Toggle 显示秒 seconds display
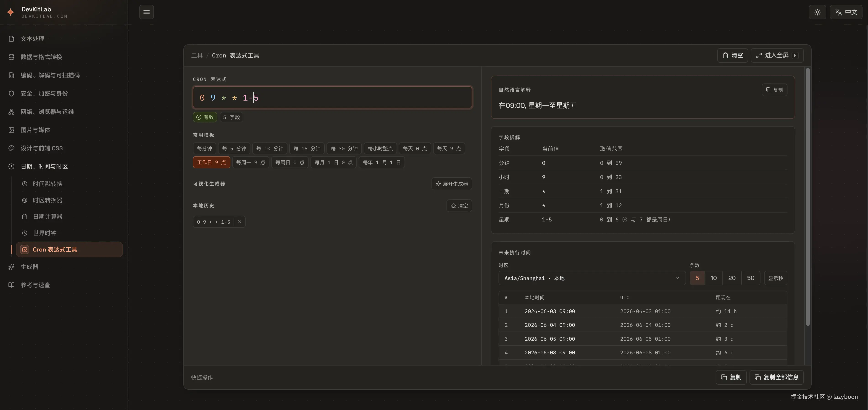 pyautogui.click(x=776, y=278)
